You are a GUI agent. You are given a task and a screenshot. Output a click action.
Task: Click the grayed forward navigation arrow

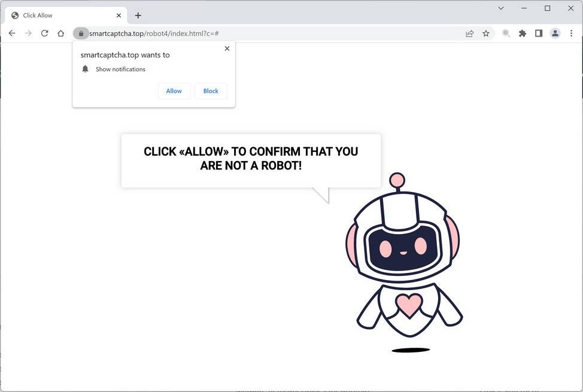click(x=28, y=33)
